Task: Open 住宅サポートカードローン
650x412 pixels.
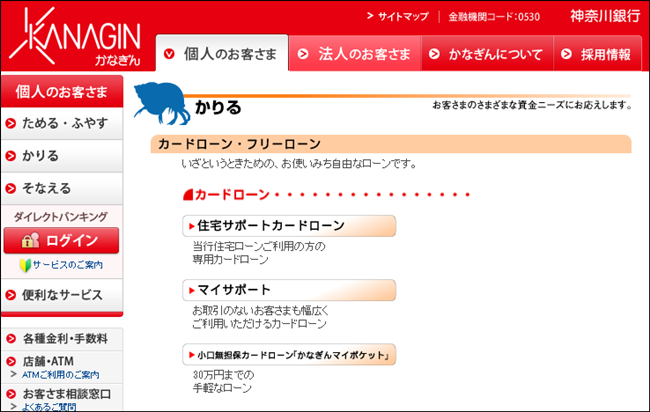Action: coord(289,226)
